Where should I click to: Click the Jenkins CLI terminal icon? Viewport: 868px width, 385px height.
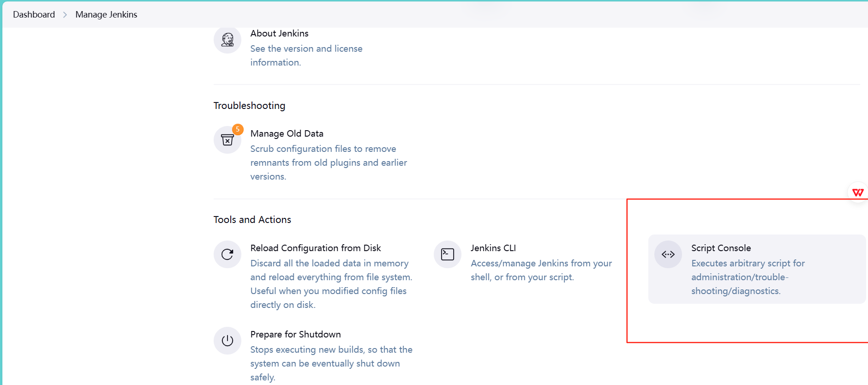(x=448, y=254)
